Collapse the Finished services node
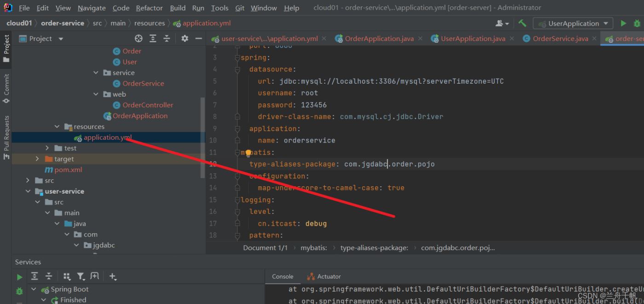The height and width of the screenshot is (304, 644). 44,300
